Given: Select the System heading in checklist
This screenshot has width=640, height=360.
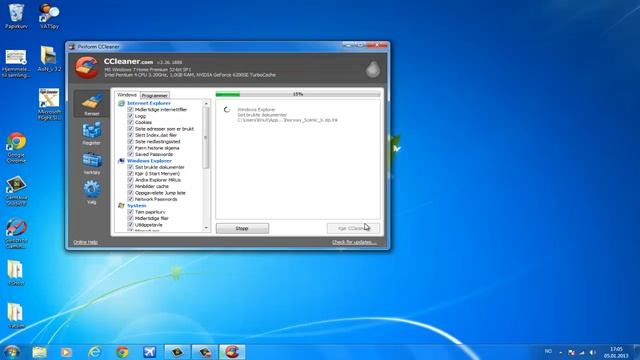Looking at the screenshot, I should click(x=136, y=206).
